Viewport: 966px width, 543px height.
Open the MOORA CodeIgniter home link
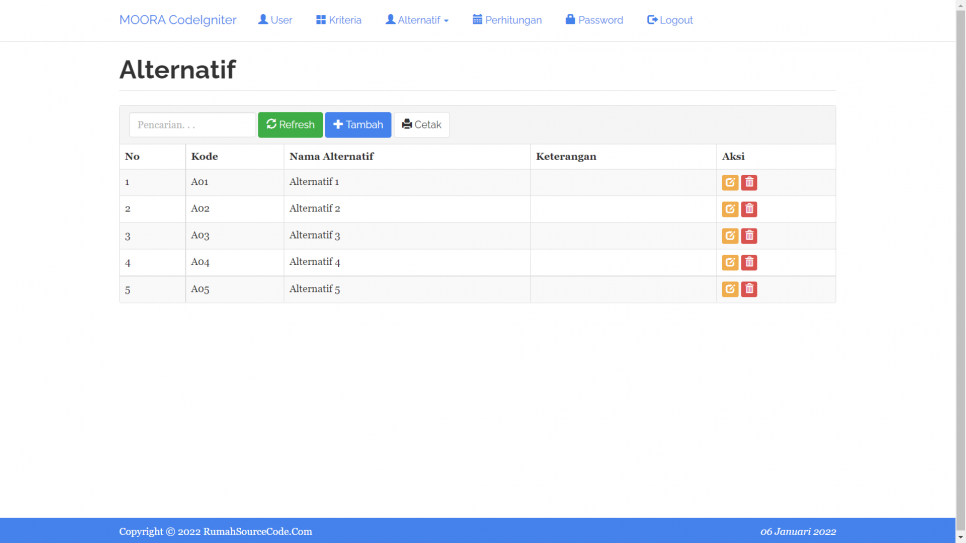tap(177, 20)
